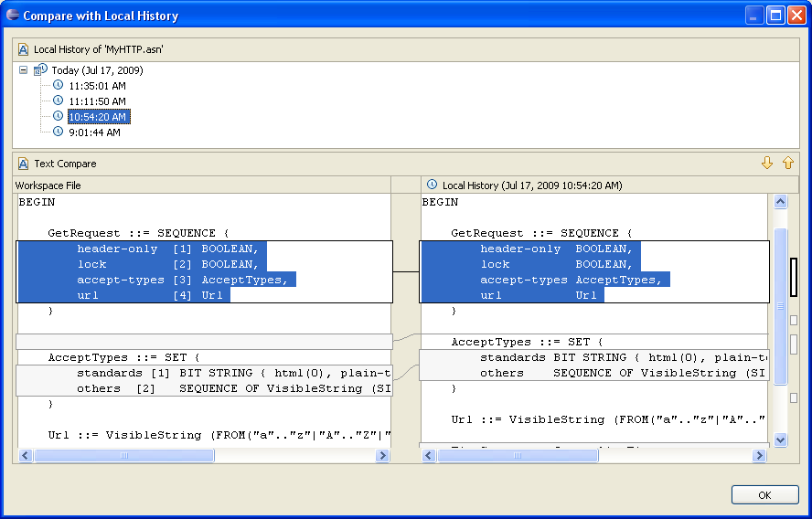
Task: Click the clock icon beside 9:01:44 AM
Action: tap(59, 132)
